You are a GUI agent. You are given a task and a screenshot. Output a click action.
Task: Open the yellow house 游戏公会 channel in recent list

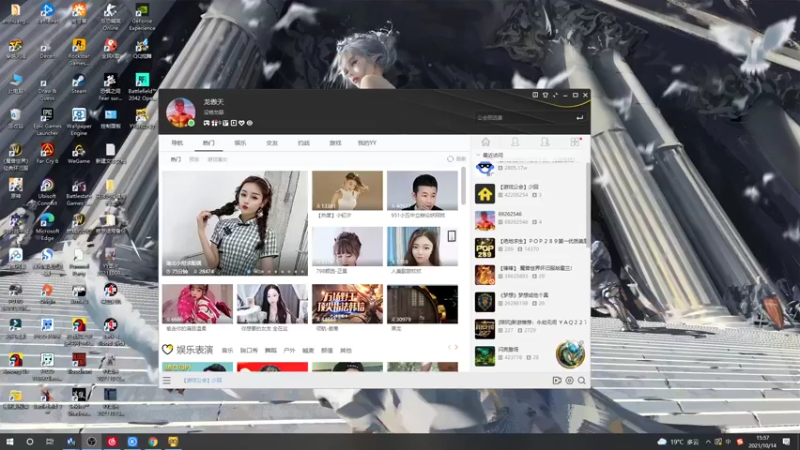point(529,193)
